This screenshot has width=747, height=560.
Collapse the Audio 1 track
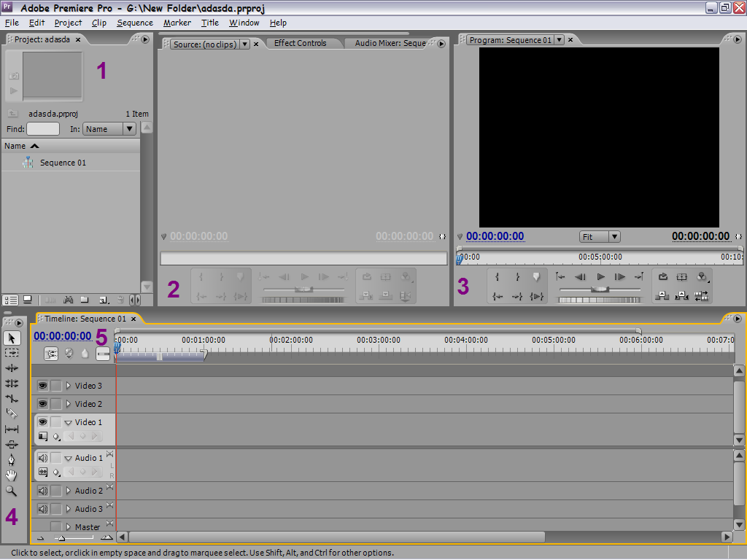click(x=68, y=459)
